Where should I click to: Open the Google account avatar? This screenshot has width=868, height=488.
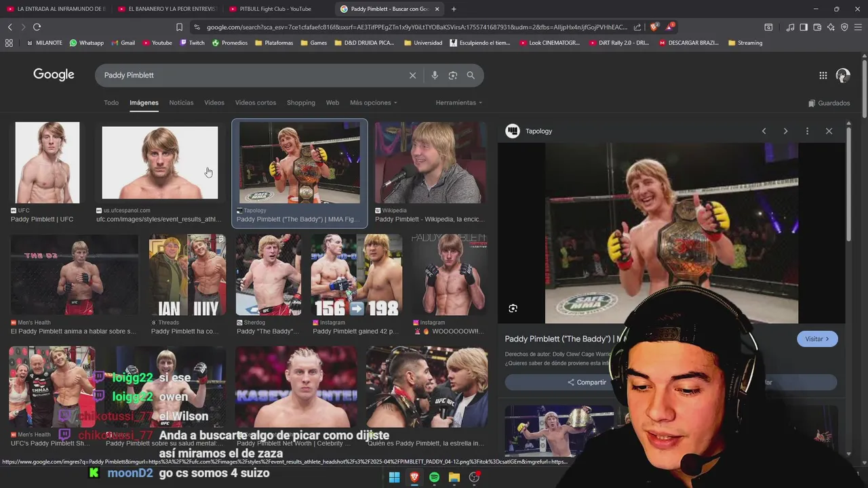843,75
